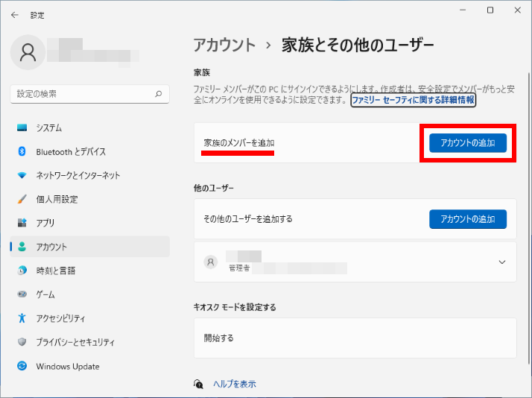Open アプリ settings category
The image size is (532, 398).
click(90, 223)
